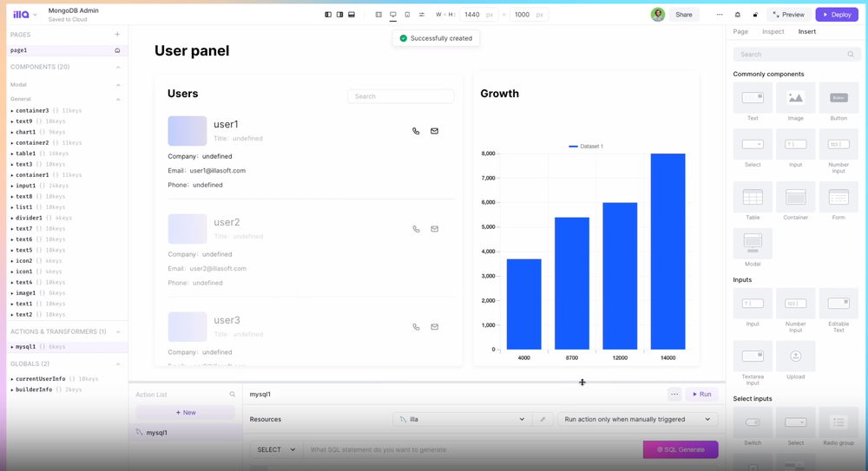Click the phone icon for user1
The width and height of the screenshot is (868, 471).
416,131
